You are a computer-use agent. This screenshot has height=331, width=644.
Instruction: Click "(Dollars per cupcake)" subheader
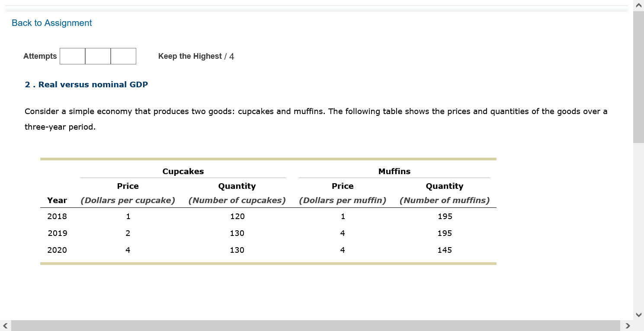click(x=128, y=201)
